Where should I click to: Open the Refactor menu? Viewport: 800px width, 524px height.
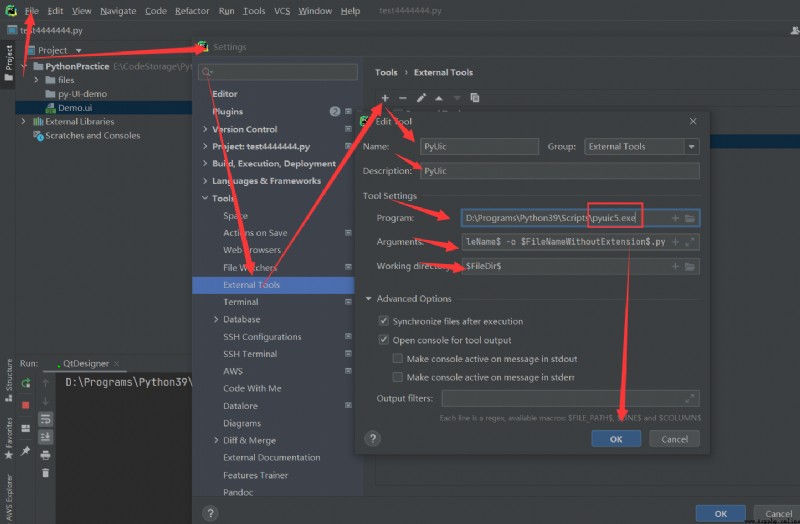(x=192, y=11)
